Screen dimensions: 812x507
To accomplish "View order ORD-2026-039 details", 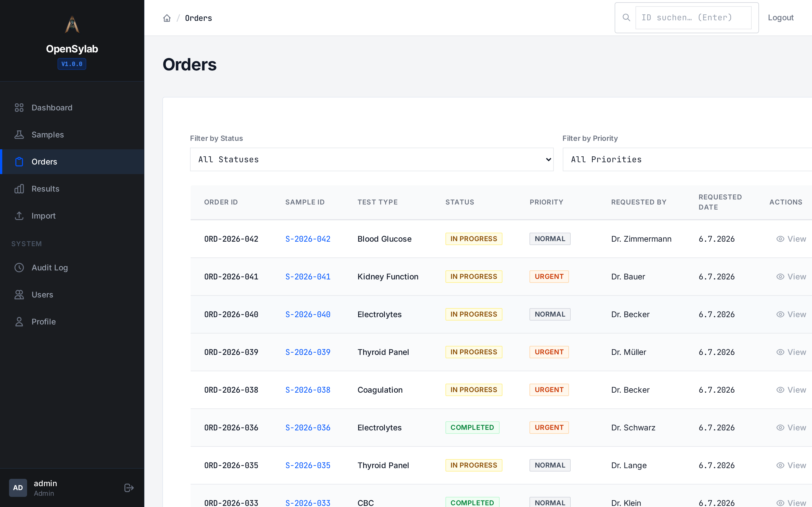I will point(791,352).
